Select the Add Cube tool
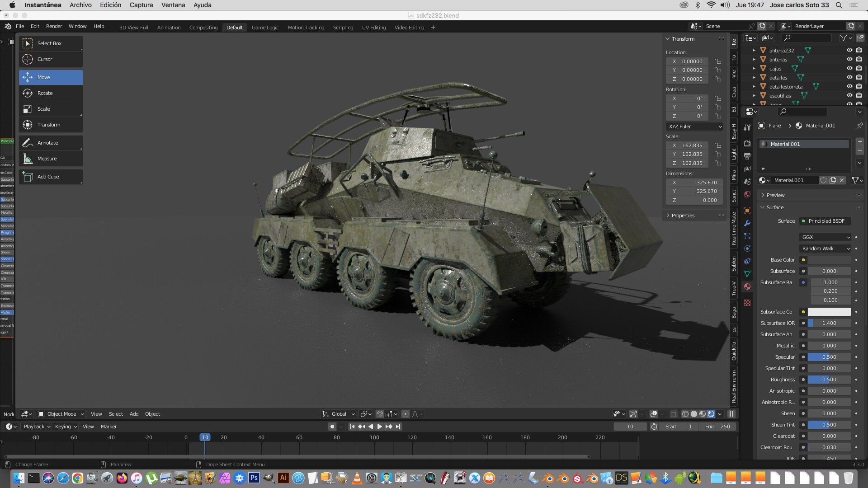 point(51,177)
